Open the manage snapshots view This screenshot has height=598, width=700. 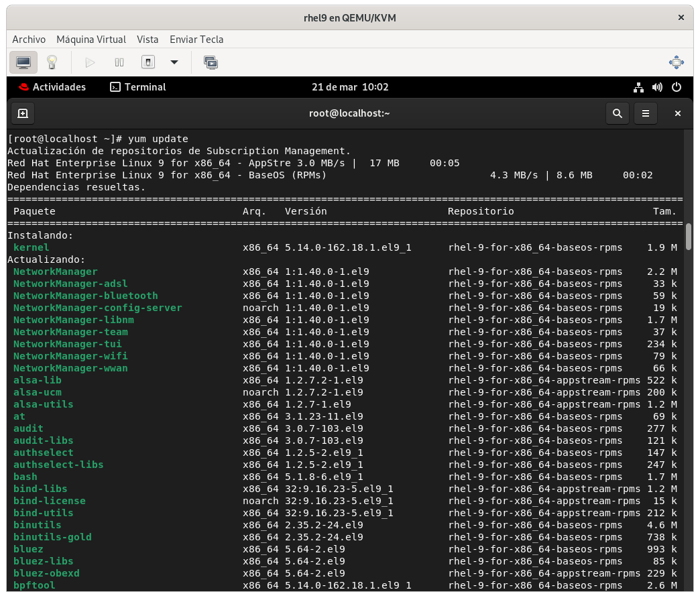click(x=211, y=62)
